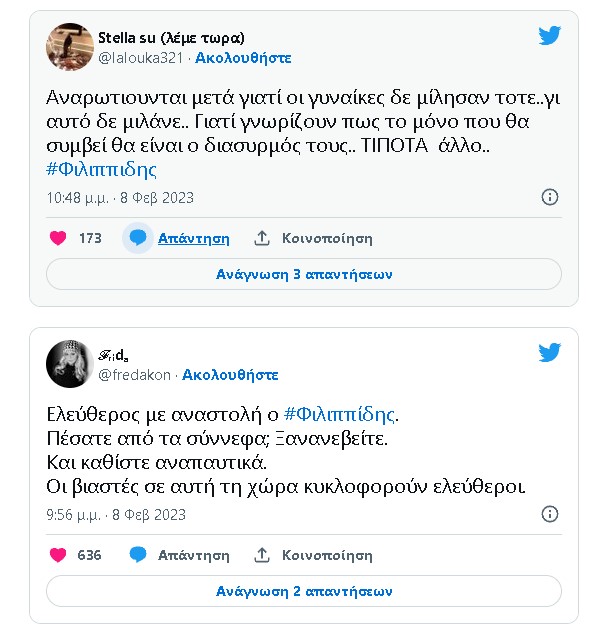Like the tweet with 636 likes
The height and width of the screenshot is (641, 607).
[x=58, y=554]
